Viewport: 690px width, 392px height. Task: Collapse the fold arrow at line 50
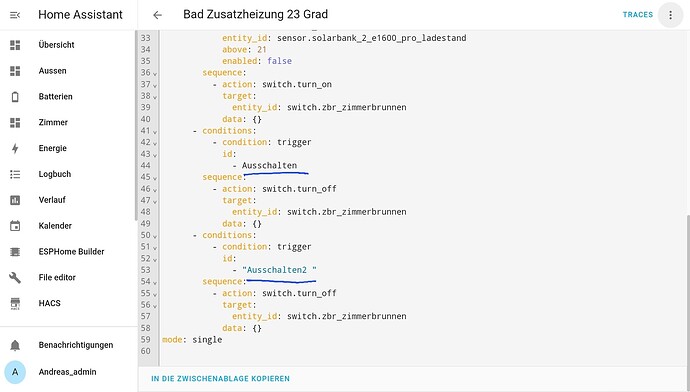click(155, 236)
